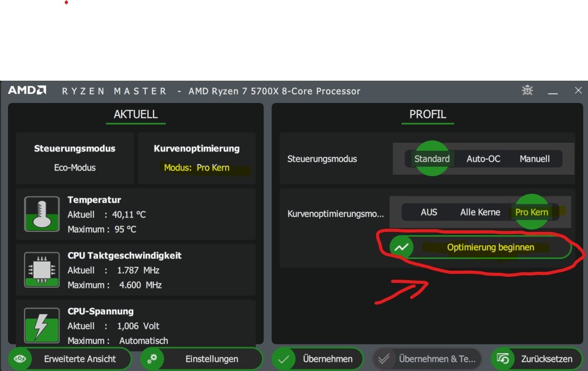Viewport: 588px width, 371px height.
Task: Click the Eco-Modus value text
Action: [74, 168]
